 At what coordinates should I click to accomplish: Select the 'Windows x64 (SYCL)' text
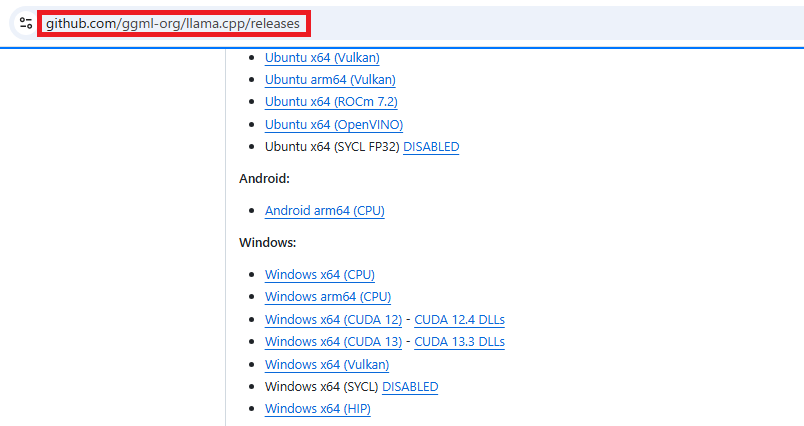(x=321, y=387)
